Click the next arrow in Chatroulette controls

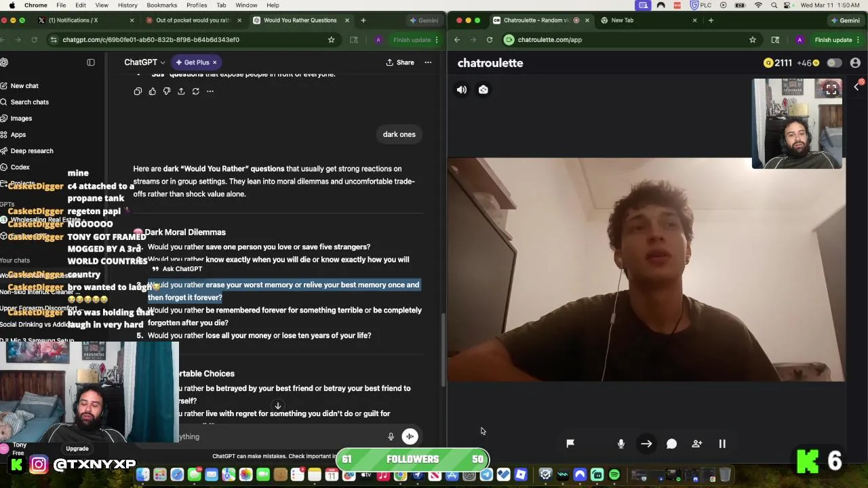[646, 444]
